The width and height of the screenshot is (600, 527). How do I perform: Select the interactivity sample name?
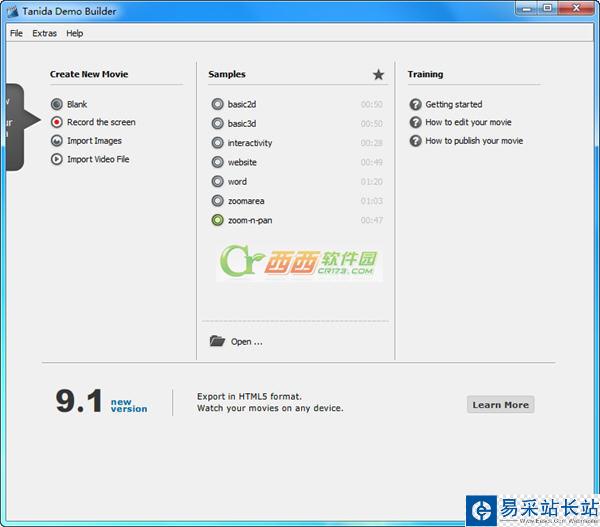(250, 143)
